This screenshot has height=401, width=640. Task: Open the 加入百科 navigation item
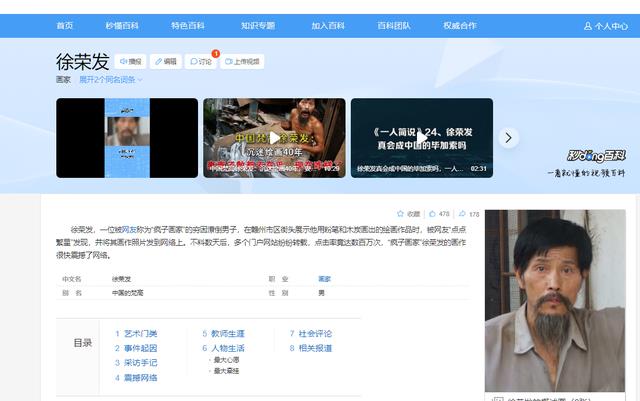[328, 26]
